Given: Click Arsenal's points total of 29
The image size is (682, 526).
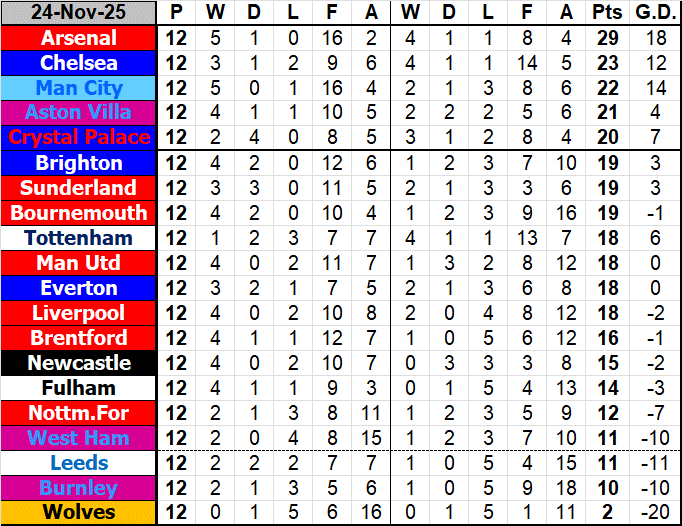Looking at the screenshot, I should [606, 38].
